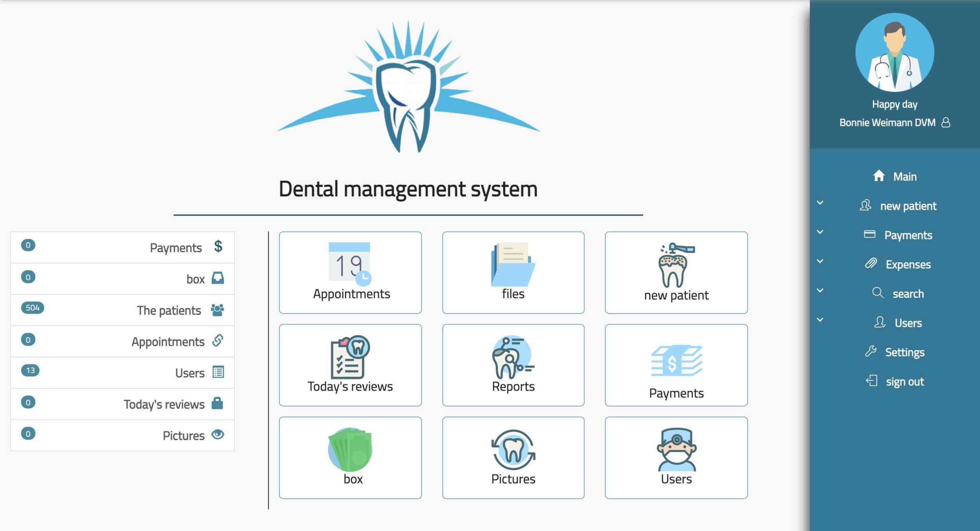Expand the Payments sidebar chevron
The image size is (980, 531).
tap(820, 232)
